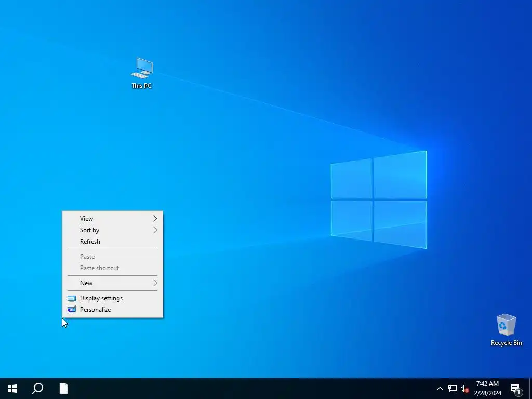532x399 pixels.
Task: Open the Action Center notifications icon
Action: (x=515, y=389)
